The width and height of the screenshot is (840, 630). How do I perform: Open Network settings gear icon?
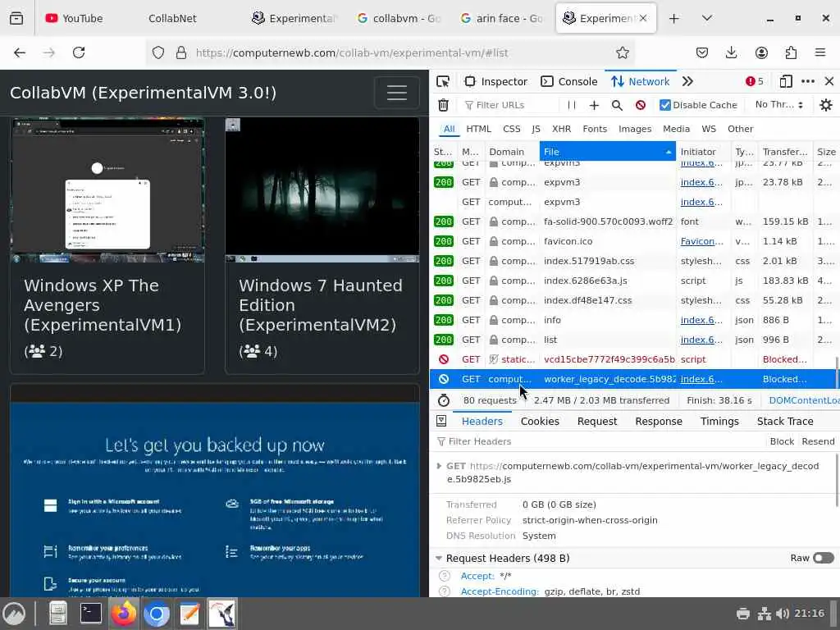825,105
